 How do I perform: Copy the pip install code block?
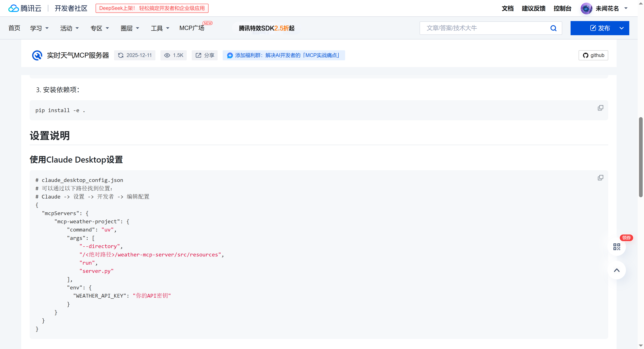tap(600, 108)
